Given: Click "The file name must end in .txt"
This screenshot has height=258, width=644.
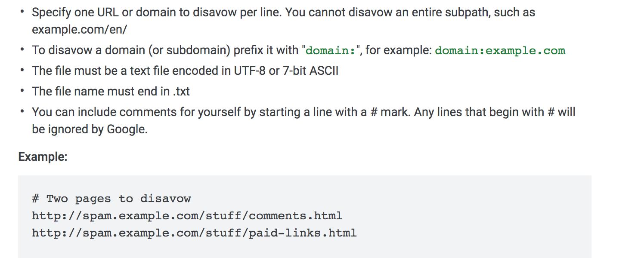Looking at the screenshot, I should (111, 91).
